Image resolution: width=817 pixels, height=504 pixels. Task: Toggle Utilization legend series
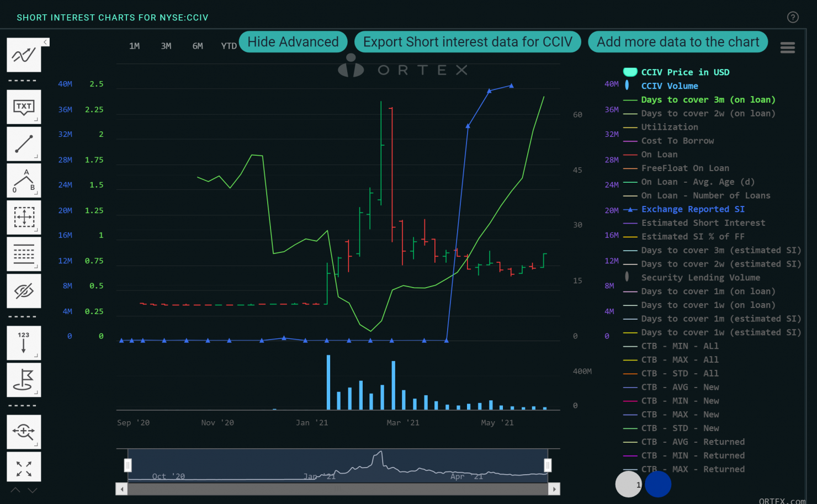point(661,127)
